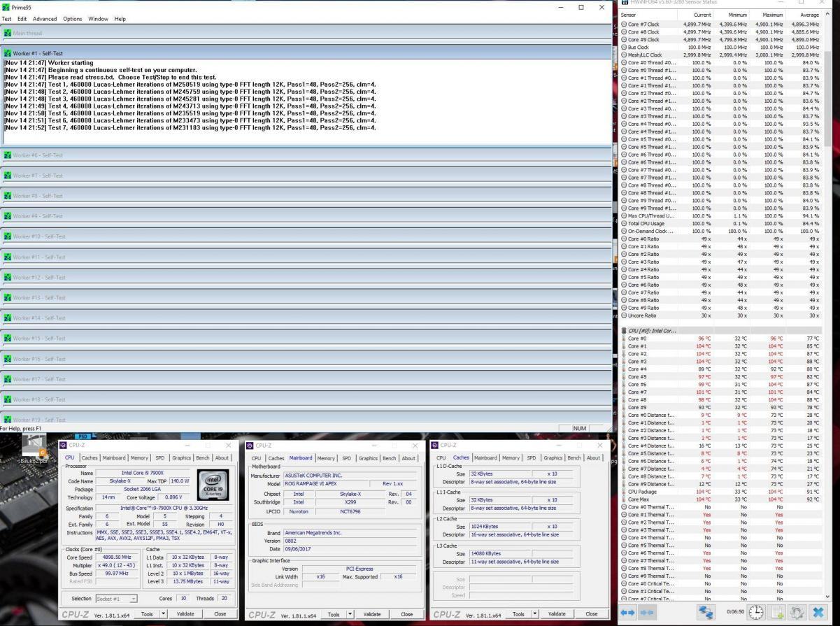Image resolution: width=840 pixels, height=626 pixels.
Task: Click the Worker #13 - Self-Test title bar
Action: tap(306, 297)
